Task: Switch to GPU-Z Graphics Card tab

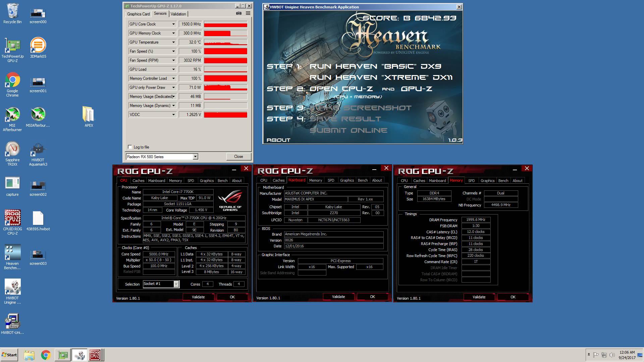Action: click(138, 14)
